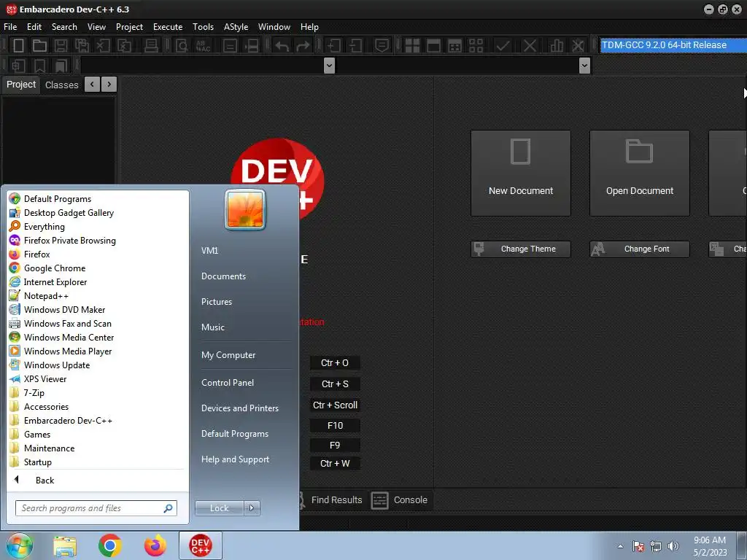The width and height of the screenshot is (747, 560).
Task: Select the Project tab
Action: tap(21, 85)
